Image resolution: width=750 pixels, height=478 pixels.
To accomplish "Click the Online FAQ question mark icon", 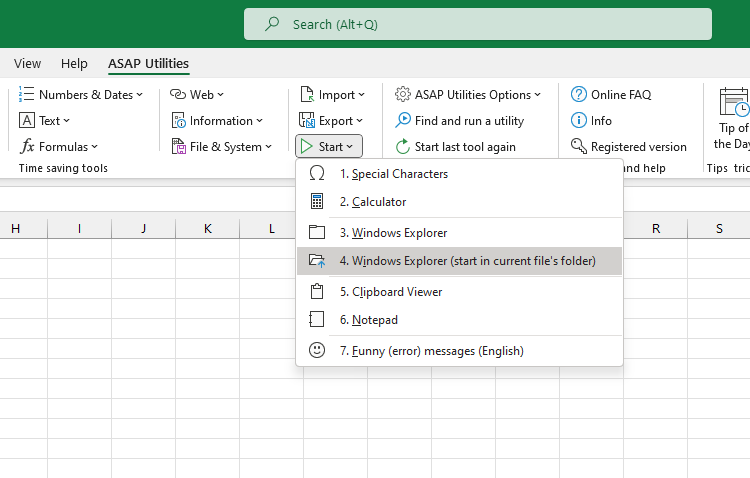I will tap(579, 94).
